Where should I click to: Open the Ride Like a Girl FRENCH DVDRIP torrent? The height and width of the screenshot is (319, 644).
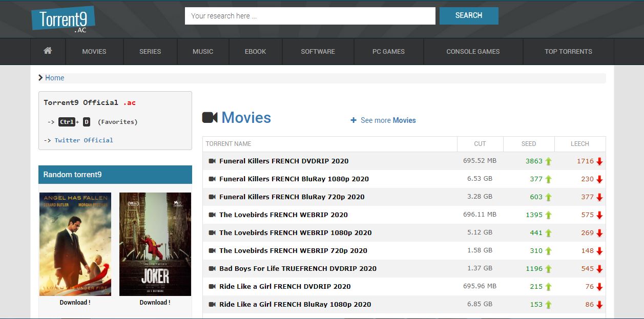click(x=284, y=286)
